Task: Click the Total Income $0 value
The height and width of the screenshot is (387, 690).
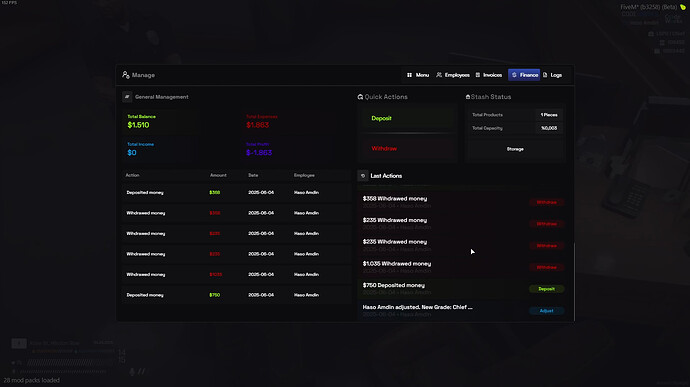Action: (132, 153)
